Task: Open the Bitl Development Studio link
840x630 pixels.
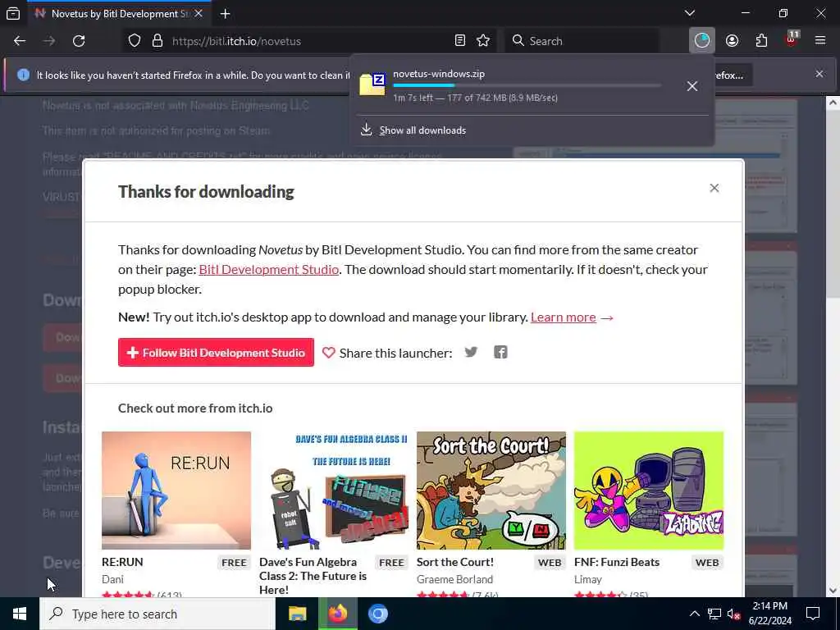Action: [269, 269]
